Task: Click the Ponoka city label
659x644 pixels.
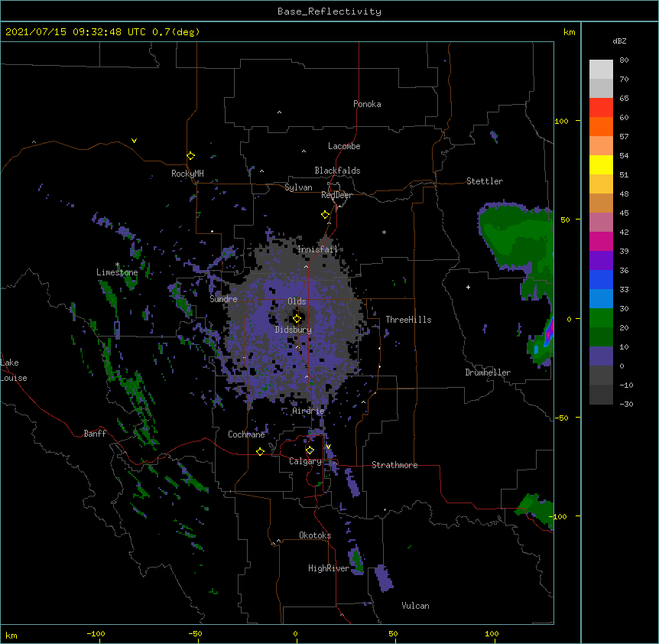Action: click(x=367, y=104)
